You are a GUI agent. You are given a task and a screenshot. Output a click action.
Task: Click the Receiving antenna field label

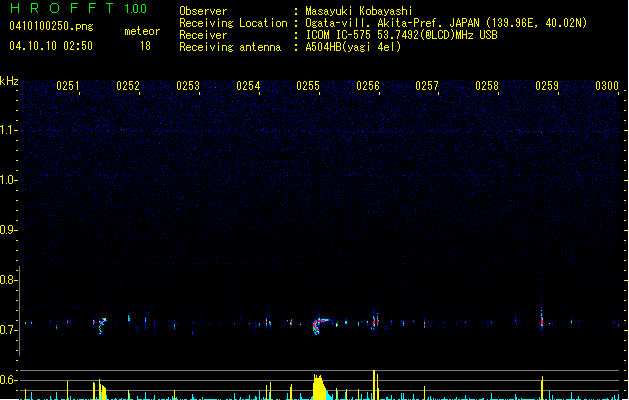(230, 47)
